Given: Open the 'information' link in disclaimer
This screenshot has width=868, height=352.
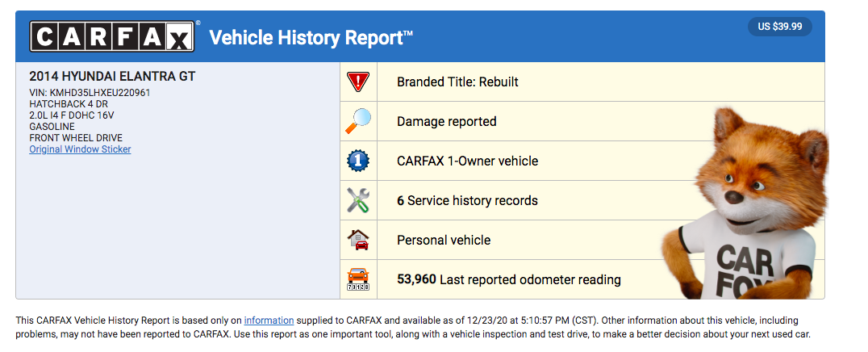Looking at the screenshot, I should coord(269,321).
